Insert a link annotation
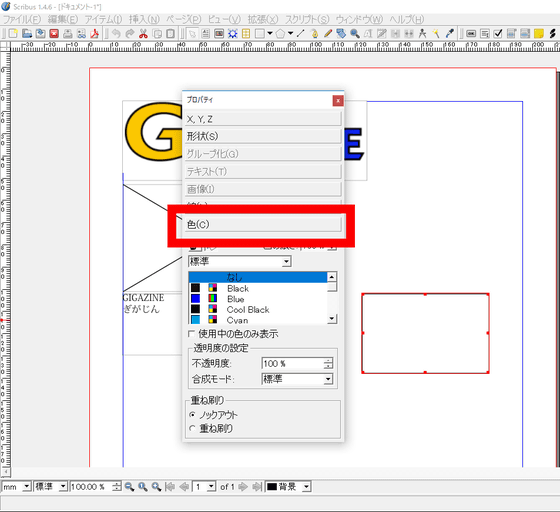Screen dimensions: 560x512 (552, 34)
